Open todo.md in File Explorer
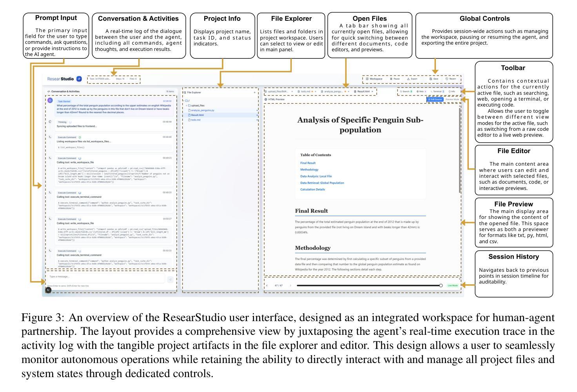Image resolution: width=577 pixels, height=392 pixels. tap(196, 120)
